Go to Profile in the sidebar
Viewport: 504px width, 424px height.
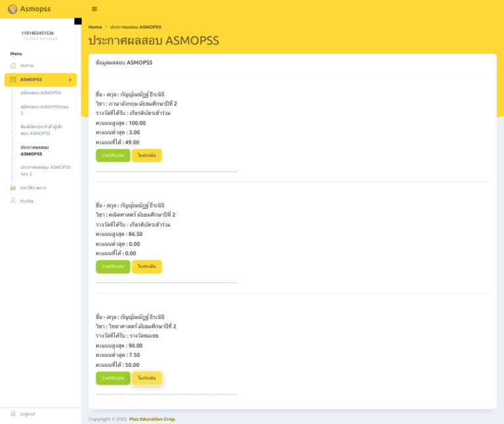(27, 201)
